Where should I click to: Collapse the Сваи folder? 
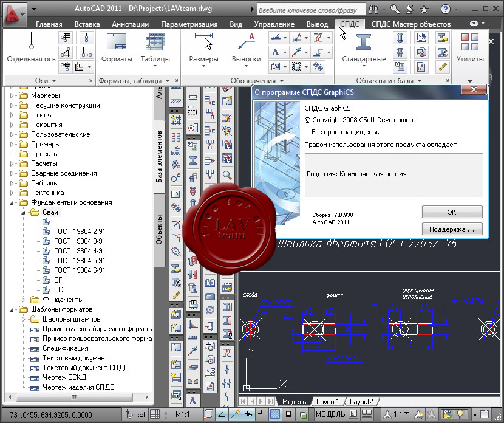[x=23, y=212]
